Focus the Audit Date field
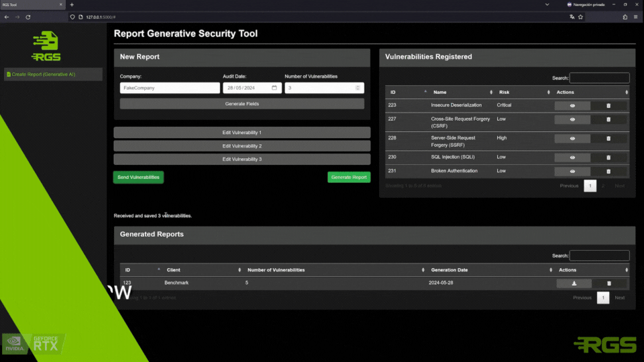The image size is (644, 362). [x=252, y=88]
